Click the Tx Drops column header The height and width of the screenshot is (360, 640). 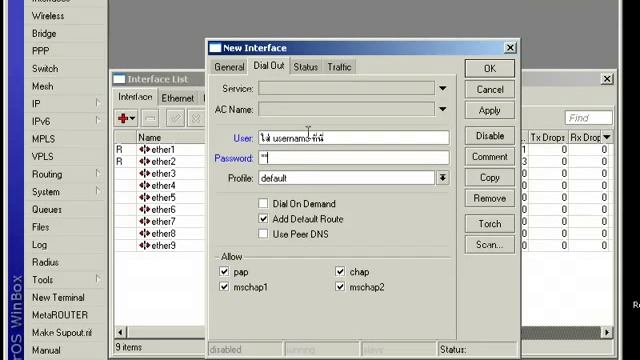[x=547, y=138]
